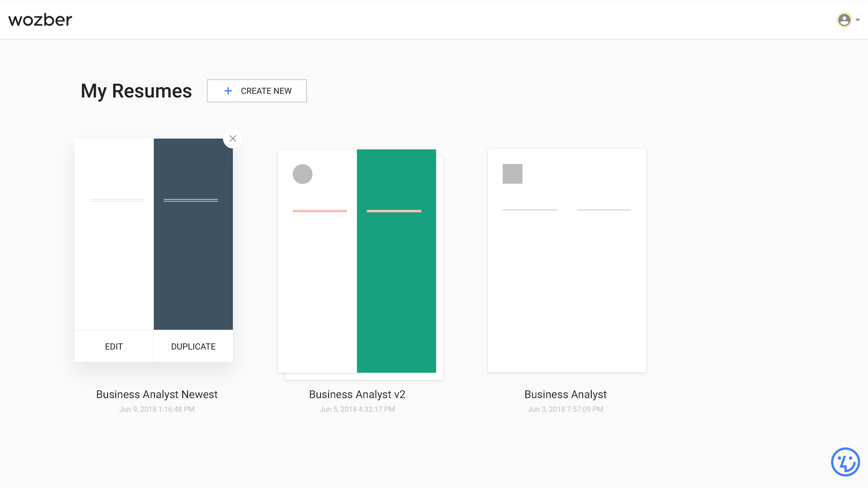The image size is (868, 488).
Task: Open the user account avatar
Action: [844, 20]
